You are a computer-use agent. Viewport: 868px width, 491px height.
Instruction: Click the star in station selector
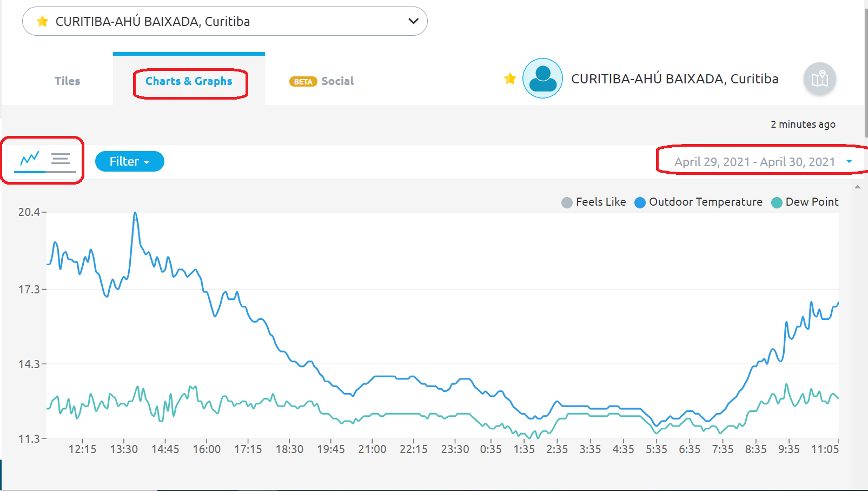(x=42, y=22)
